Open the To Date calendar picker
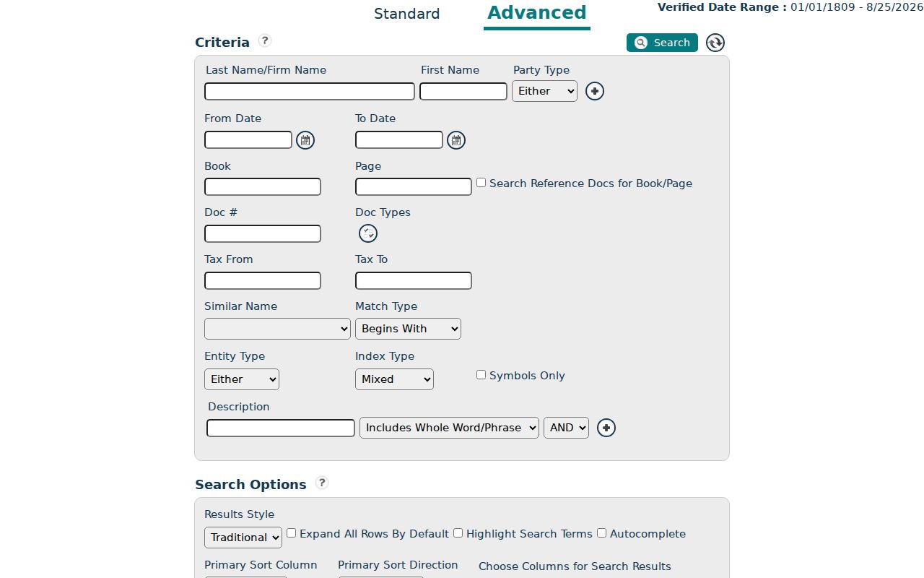 coord(456,140)
